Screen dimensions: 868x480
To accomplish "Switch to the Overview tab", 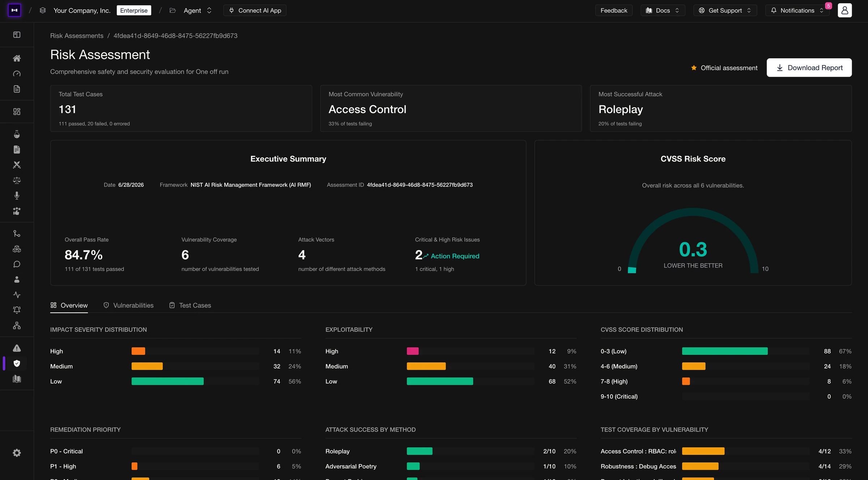I will [x=69, y=305].
